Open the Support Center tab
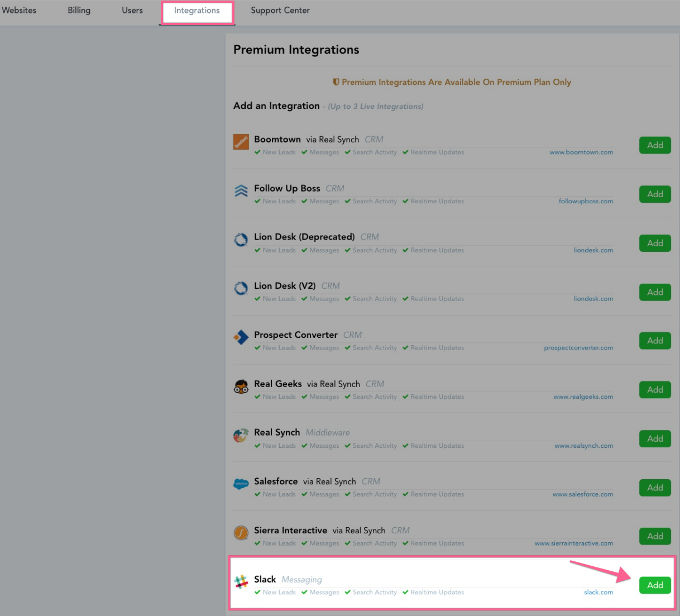Image resolution: width=680 pixels, height=616 pixels. pos(280,10)
